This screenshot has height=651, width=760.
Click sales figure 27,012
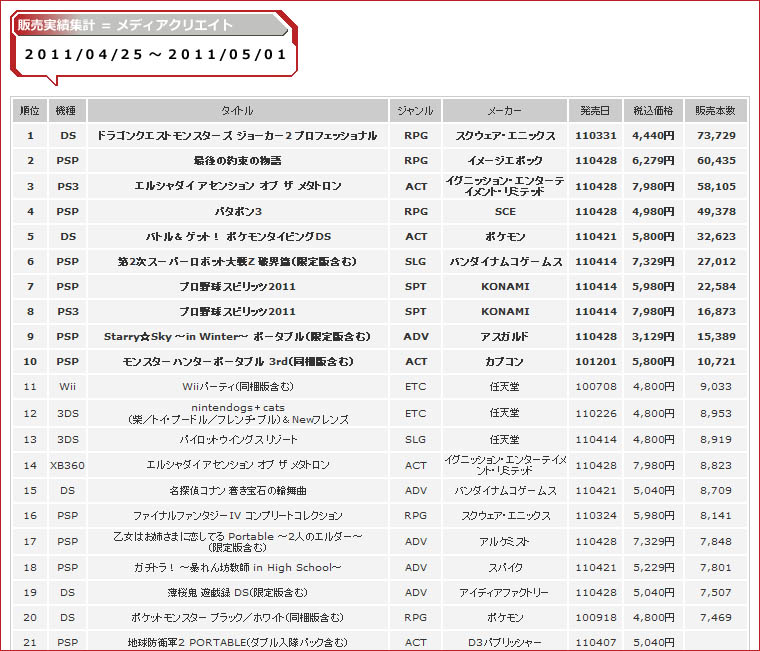(716, 262)
